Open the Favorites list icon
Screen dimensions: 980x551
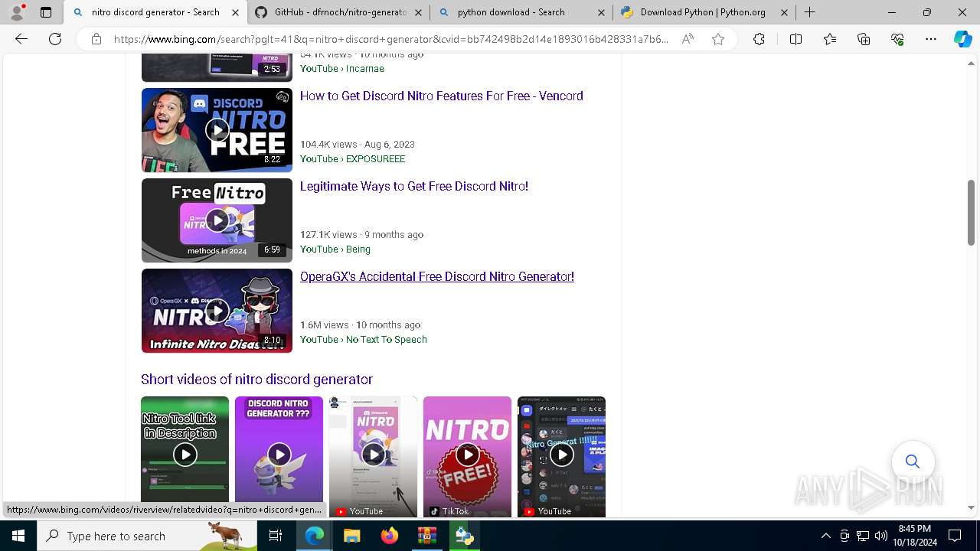(830, 39)
